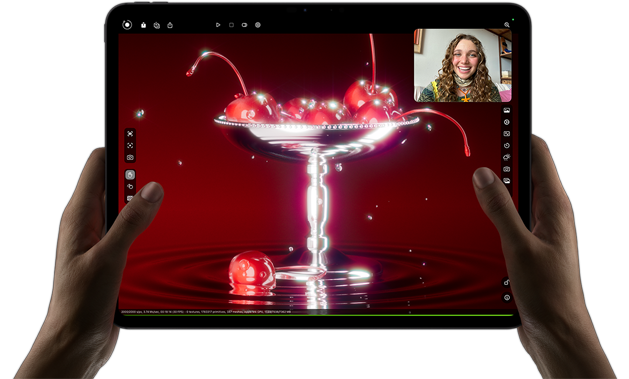Tap the circular arrow reset icon in right toolbar
This screenshot has height=379, width=629.
pyautogui.click(x=507, y=146)
